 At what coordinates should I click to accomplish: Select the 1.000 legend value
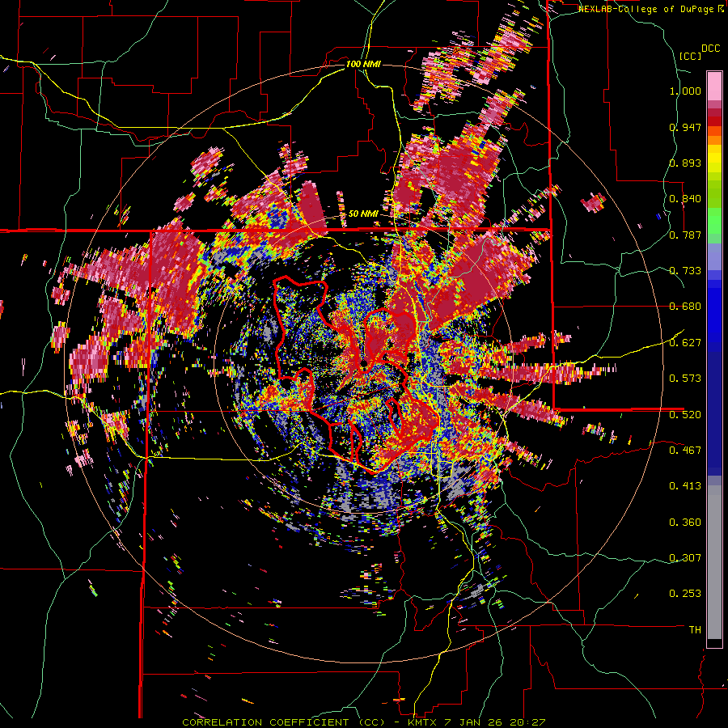pos(685,91)
